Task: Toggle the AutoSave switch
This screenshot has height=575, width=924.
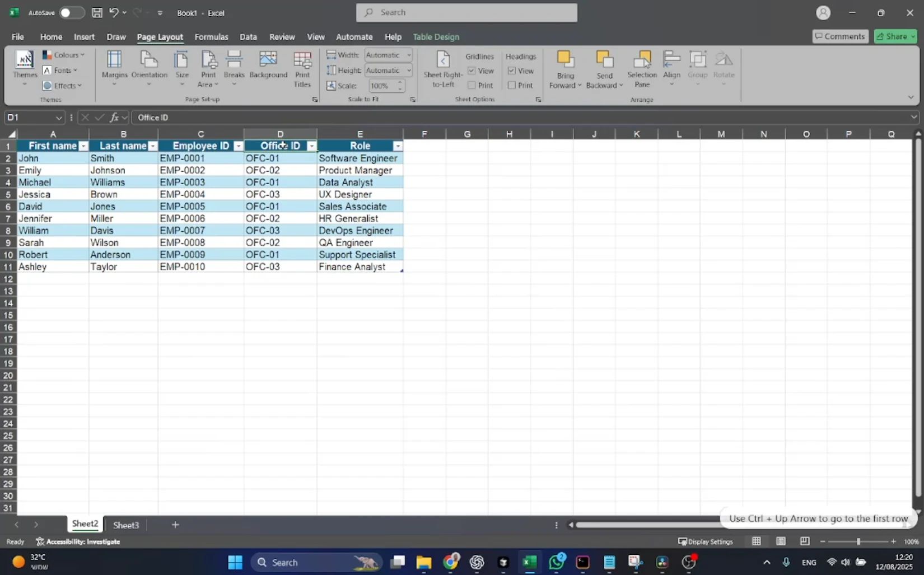Action: click(x=72, y=12)
